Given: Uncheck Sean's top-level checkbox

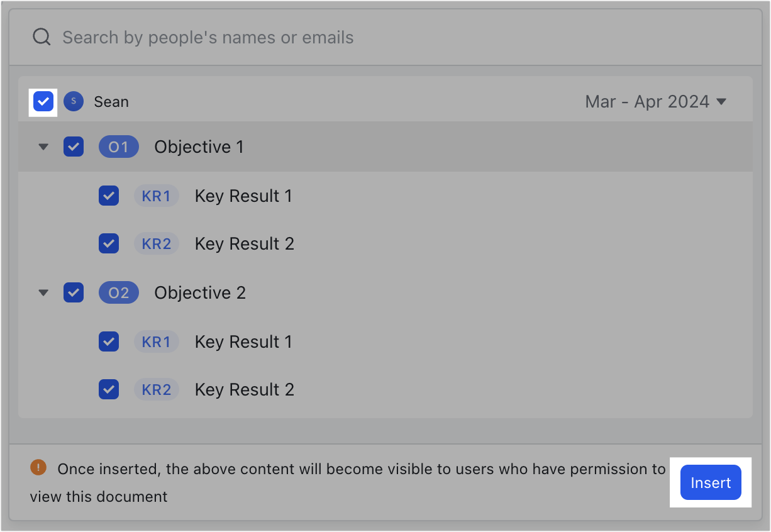Looking at the screenshot, I should [42, 101].
